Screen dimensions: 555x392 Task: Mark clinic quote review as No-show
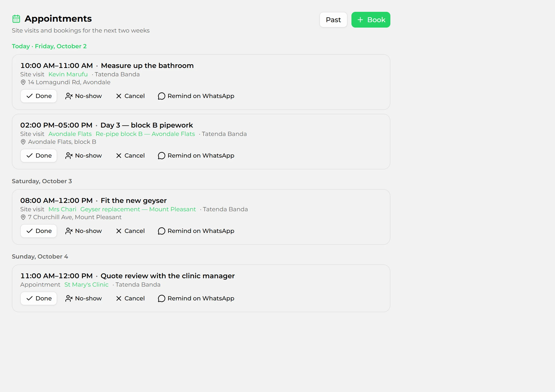click(x=84, y=298)
